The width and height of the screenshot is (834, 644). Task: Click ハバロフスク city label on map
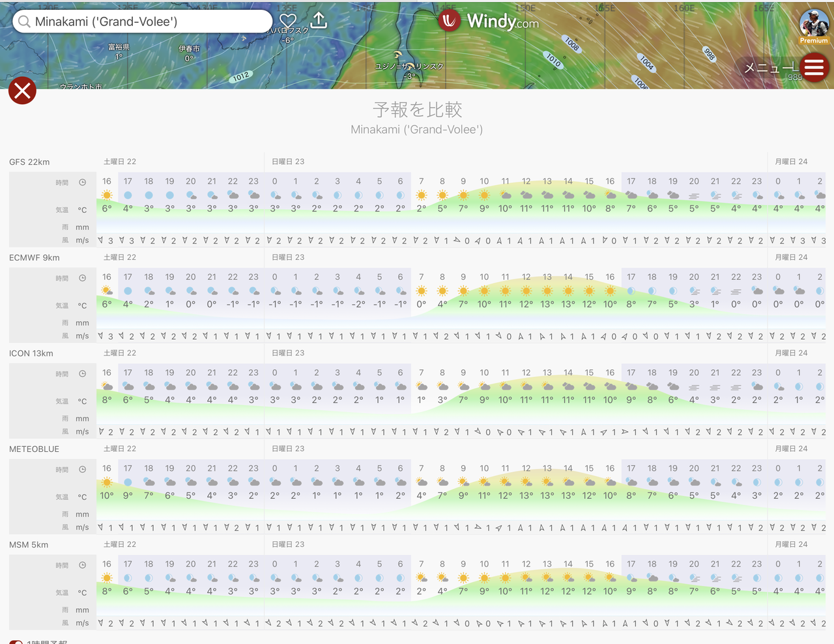coord(288,31)
